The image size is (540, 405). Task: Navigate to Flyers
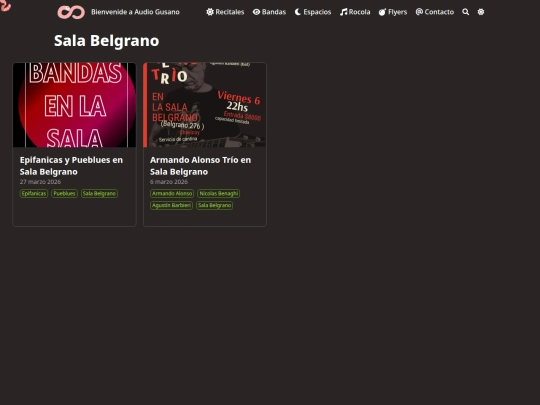[393, 12]
